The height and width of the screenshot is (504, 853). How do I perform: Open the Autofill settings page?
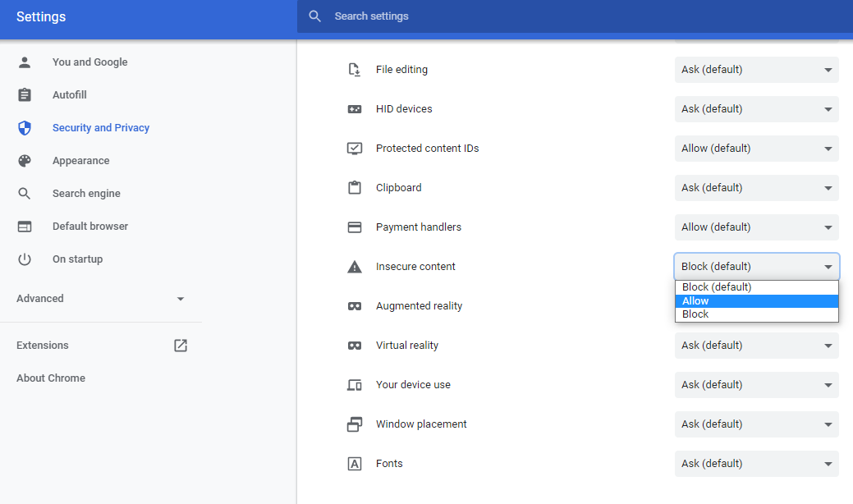click(69, 94)
